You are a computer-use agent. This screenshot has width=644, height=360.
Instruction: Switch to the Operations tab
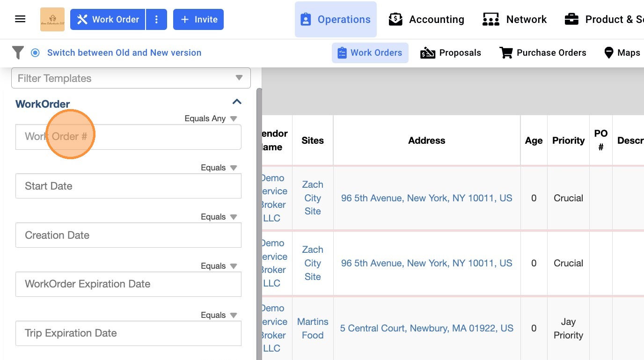[x=336, y=19]
